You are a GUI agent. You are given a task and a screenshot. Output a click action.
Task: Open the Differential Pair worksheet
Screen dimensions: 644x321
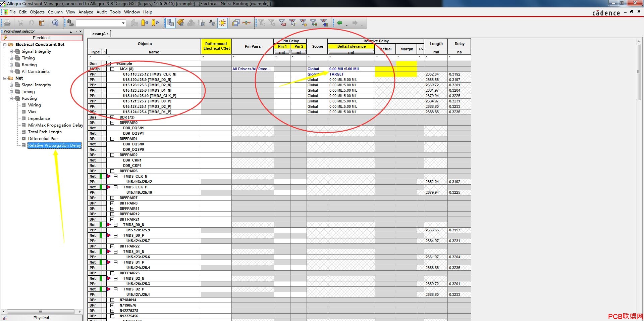tap(43, 139)
